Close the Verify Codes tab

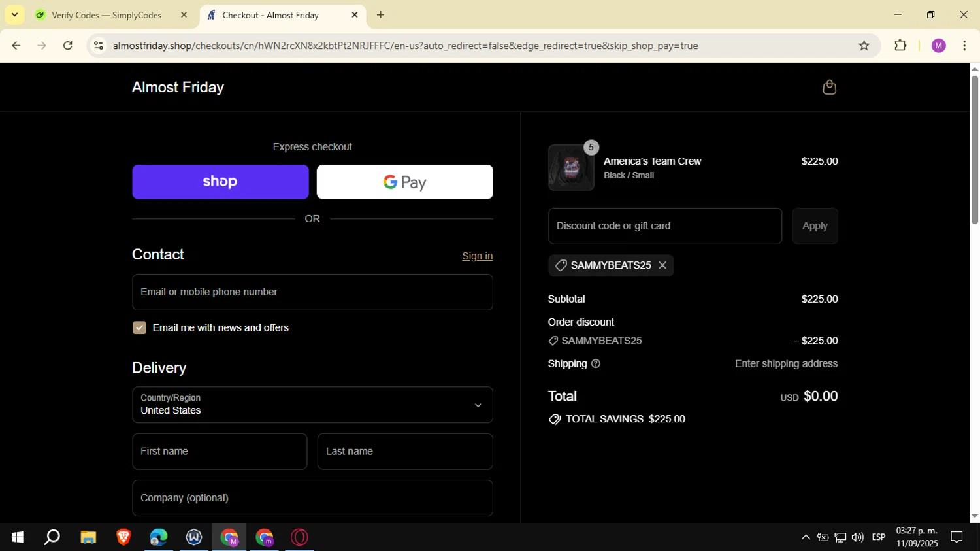[184, 15]
